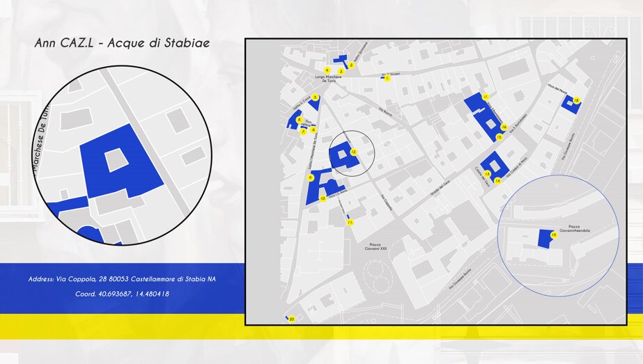Click marker number 17 on the map
The height and width of the screenshot is (364, 643).
pyautogui.click(x=486, y=97)
